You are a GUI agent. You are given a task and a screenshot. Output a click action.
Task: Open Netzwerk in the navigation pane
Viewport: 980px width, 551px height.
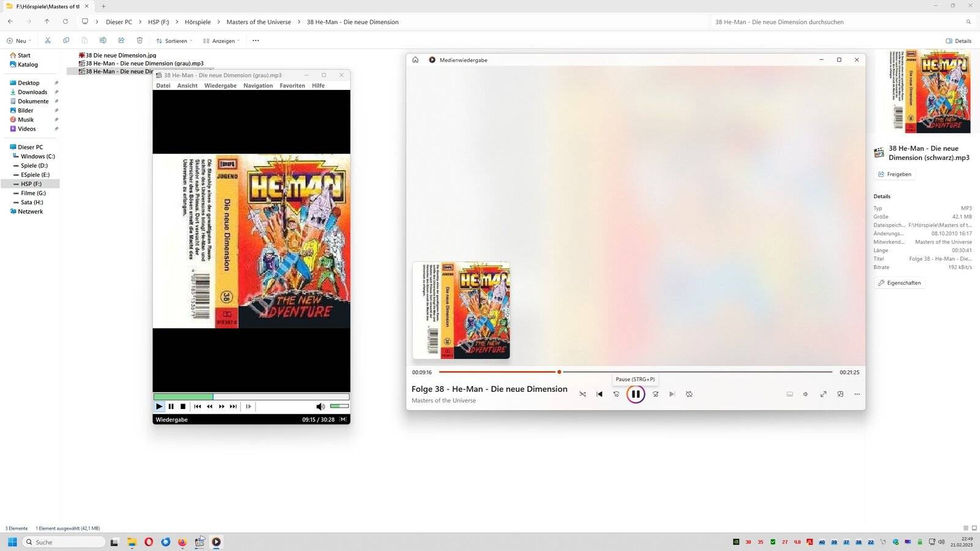click(x=30, y=211)
